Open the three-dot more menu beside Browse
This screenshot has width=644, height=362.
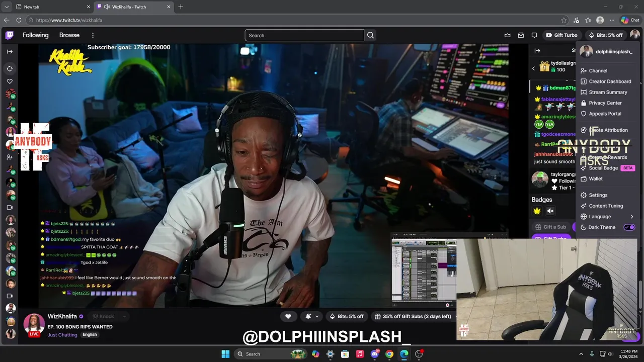(x=93, y=35)
